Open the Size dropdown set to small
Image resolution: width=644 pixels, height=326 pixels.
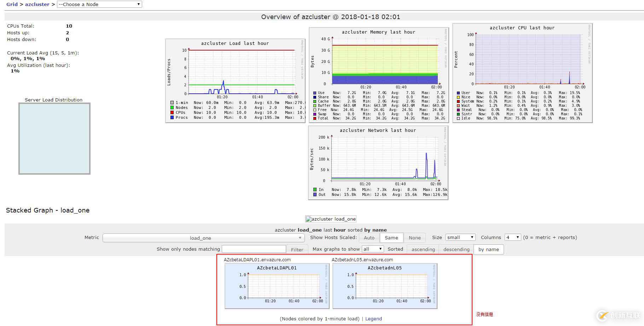click(x=460, y=238)
